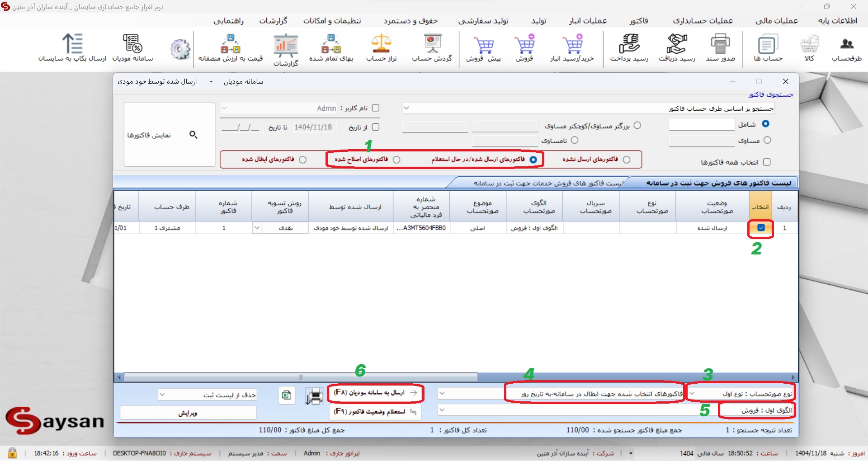Open فاکتورهای انتخاب شده جهت ابطال dropdown
The image size is (868, 461).
pos(561,394)
